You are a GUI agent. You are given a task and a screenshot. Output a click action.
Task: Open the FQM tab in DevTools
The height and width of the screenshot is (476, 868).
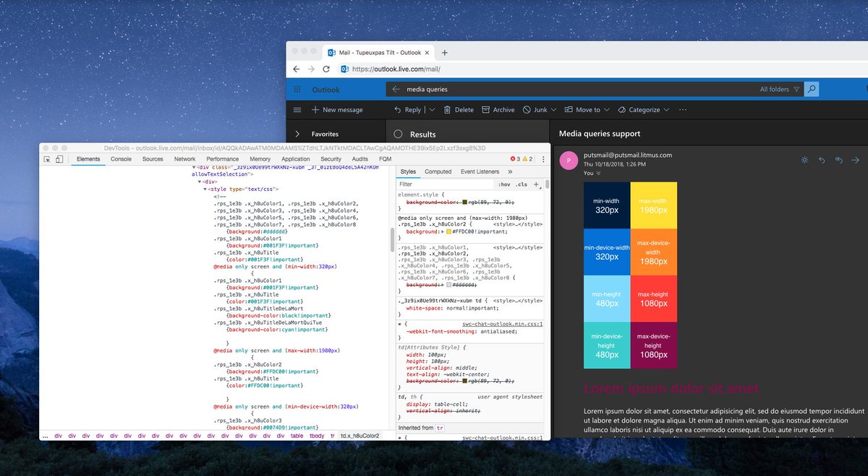(x=386, y=159)
